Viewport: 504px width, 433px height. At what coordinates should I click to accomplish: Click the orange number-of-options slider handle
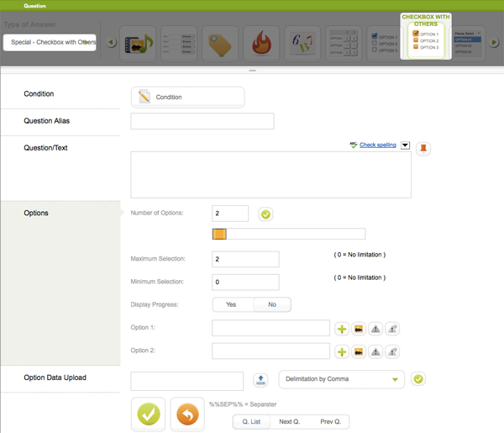pyautogui.click(x=219, y=235)
